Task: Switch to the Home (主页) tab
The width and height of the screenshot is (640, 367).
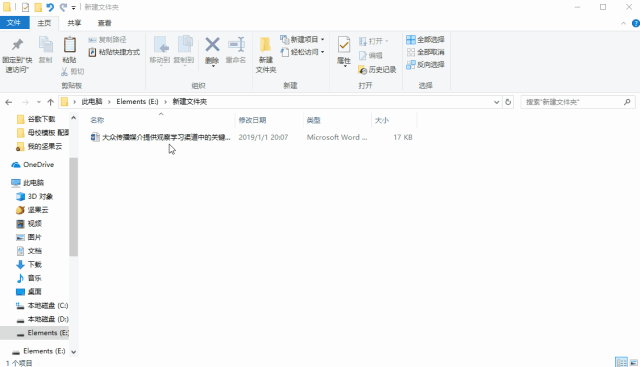Action: pos(44,23)
